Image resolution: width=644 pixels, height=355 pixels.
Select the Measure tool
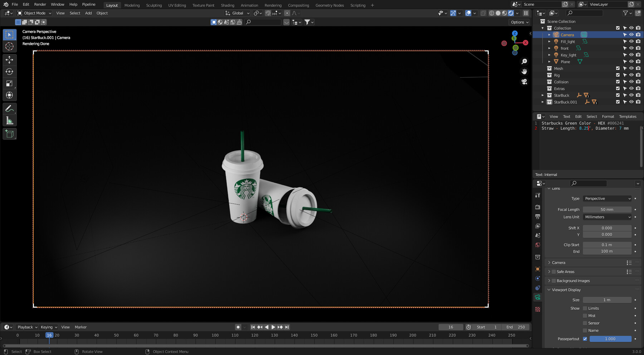click(9, 120)
